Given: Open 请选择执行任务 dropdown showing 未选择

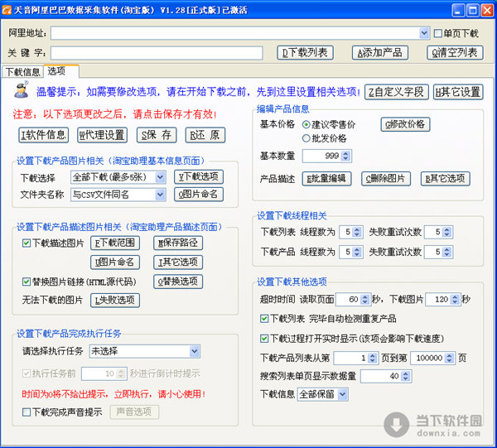Looking at the screenshot, I should [x=195, y=351].
